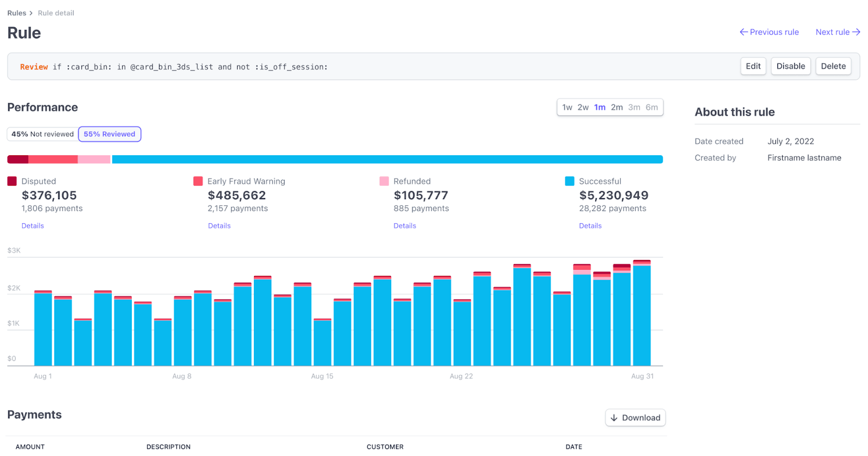Select the 2w time range

pyautogui.click(x=583, y=107)
